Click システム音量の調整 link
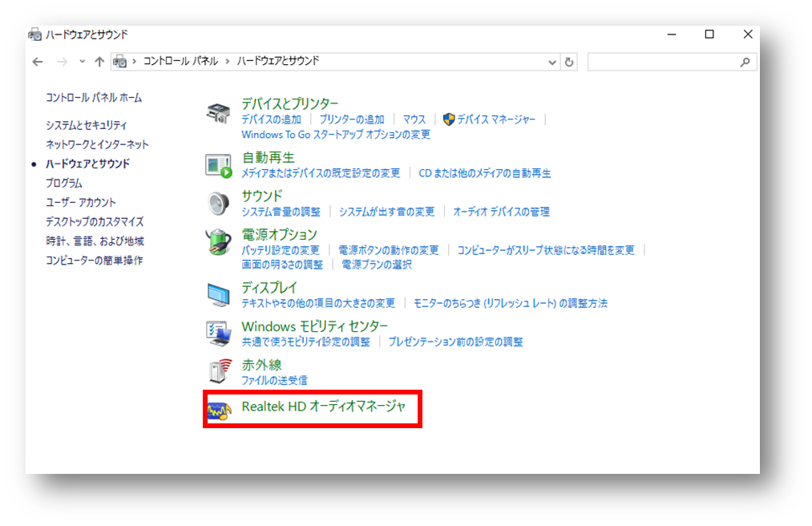 click(x=281, y=212)
